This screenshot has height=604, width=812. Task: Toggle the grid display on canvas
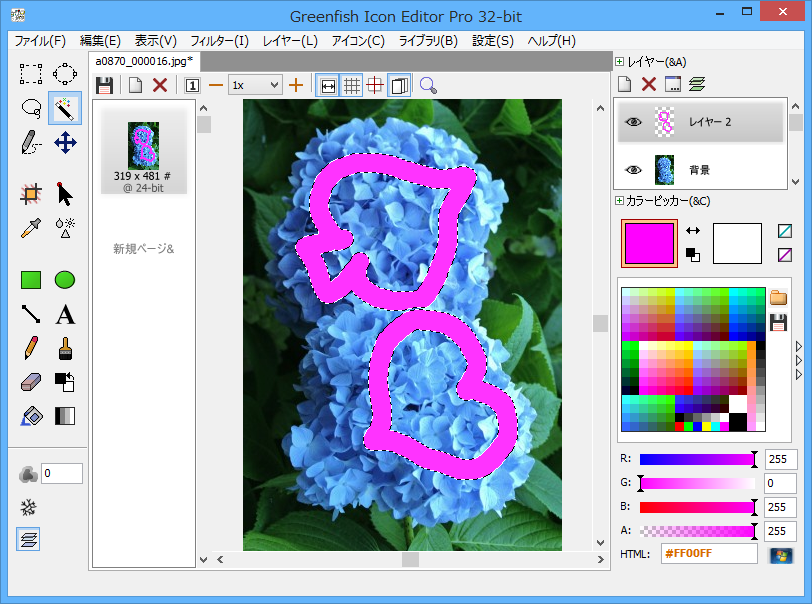click(352, 85)
